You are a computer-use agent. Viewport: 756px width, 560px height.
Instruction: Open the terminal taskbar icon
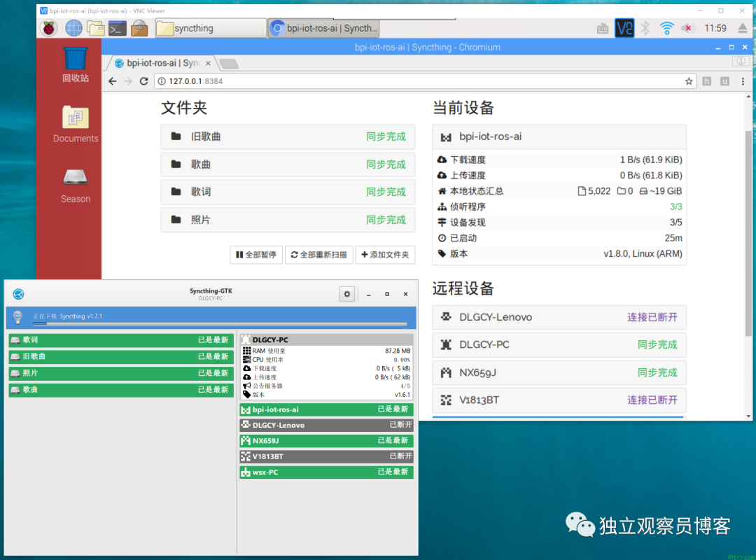[x=117, y=29]
